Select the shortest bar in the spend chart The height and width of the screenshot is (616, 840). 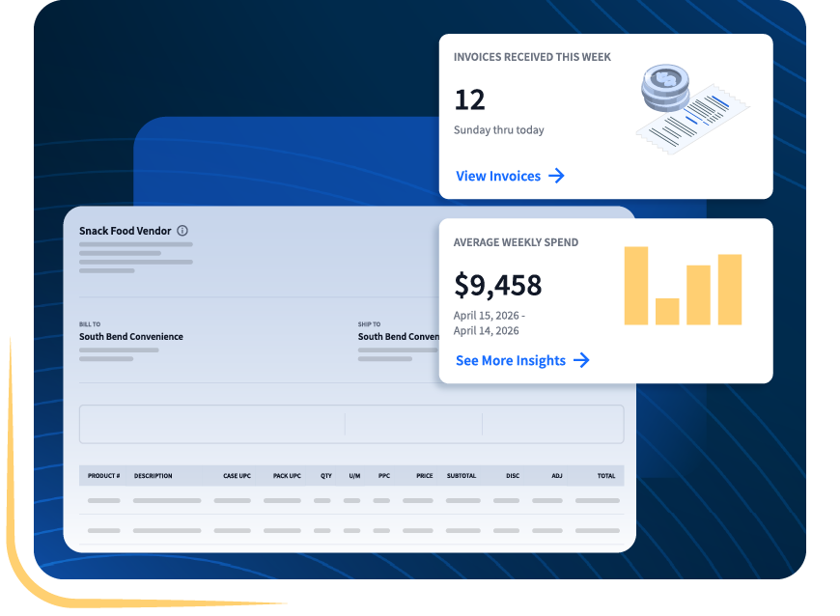tap(667, 311)
